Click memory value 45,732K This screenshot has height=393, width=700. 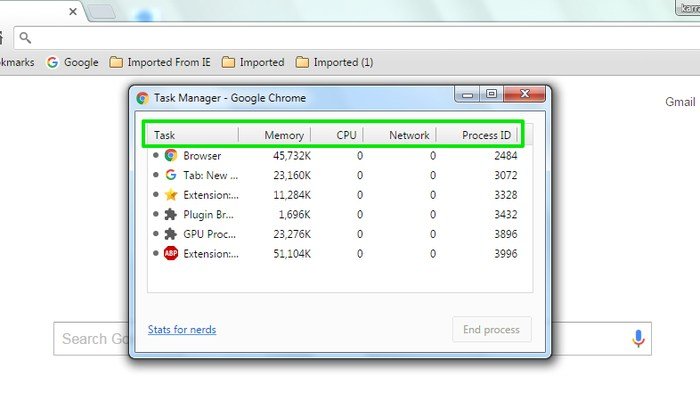pyautogui.click(x=292, y=156)
